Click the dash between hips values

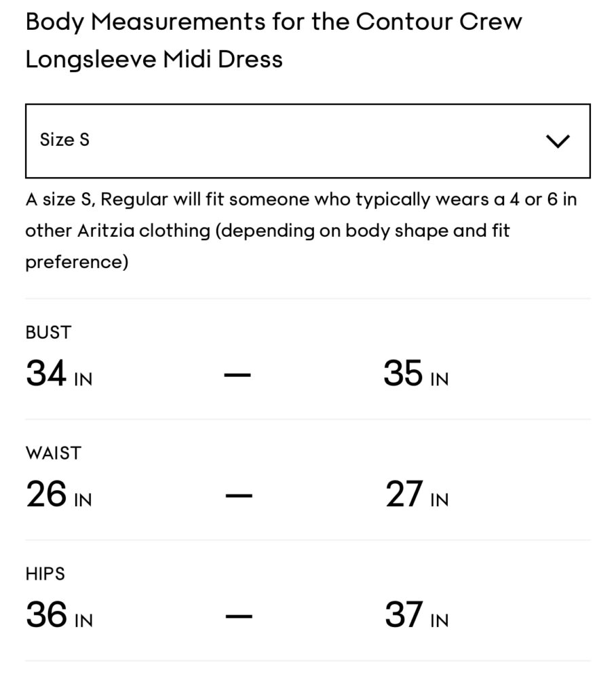coord(238,616)
